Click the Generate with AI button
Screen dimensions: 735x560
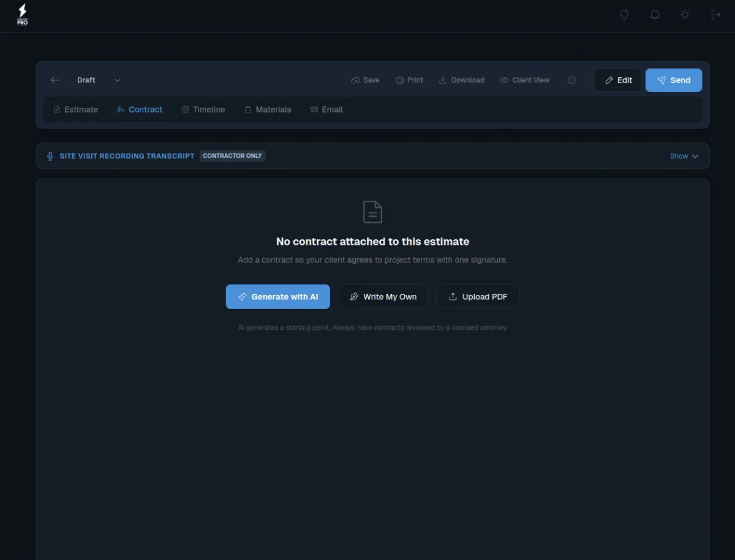click(277, 296)
